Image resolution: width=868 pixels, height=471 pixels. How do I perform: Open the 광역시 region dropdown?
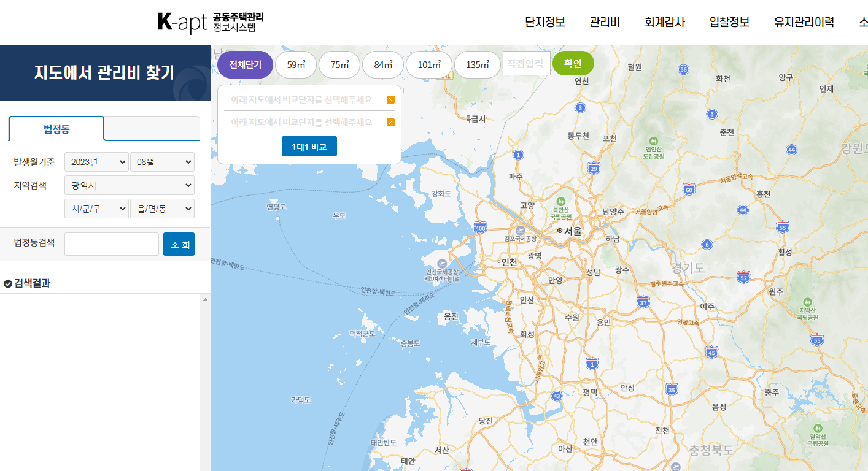(130, 185)
